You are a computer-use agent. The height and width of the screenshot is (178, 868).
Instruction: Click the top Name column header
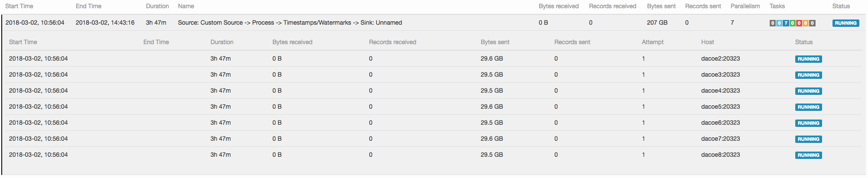pyautogui.click(x=186, y=6)
